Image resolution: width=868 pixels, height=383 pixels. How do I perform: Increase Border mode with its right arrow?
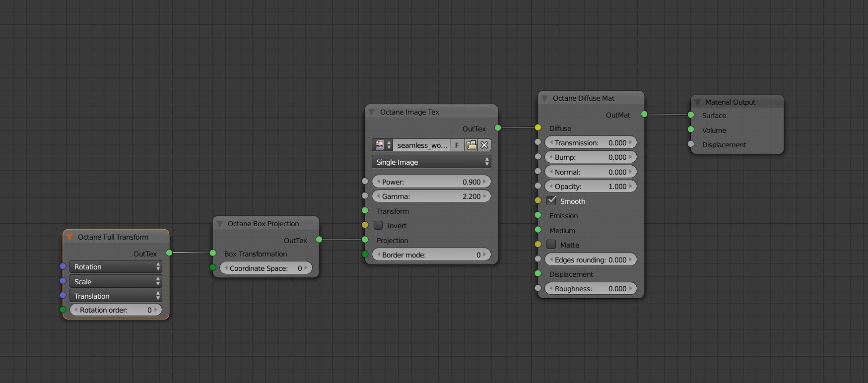[485, 255]
